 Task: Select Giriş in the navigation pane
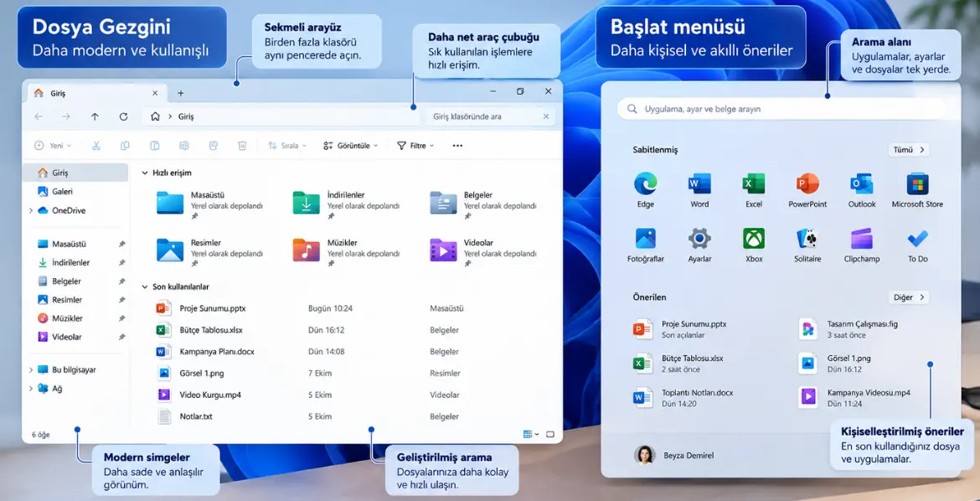coord(75,173)
